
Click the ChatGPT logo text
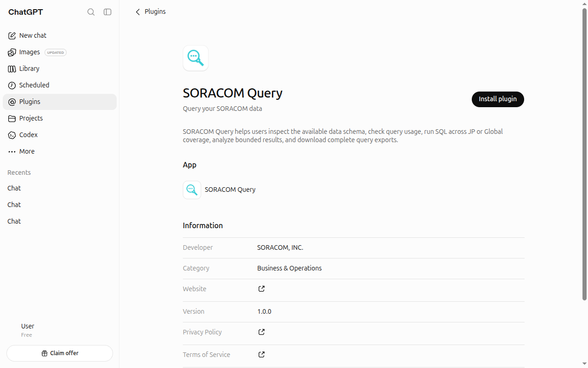[x=26, y=12]
